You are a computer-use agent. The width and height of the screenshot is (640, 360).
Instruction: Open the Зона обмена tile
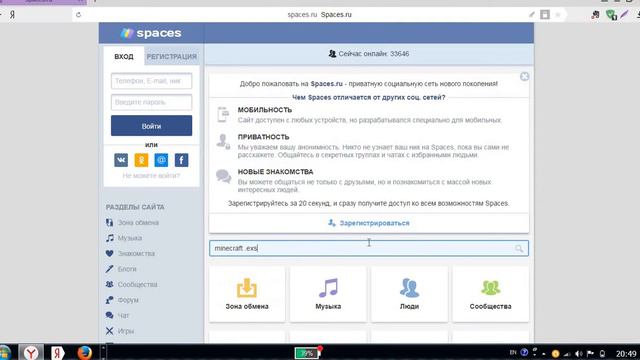(247, 294)
